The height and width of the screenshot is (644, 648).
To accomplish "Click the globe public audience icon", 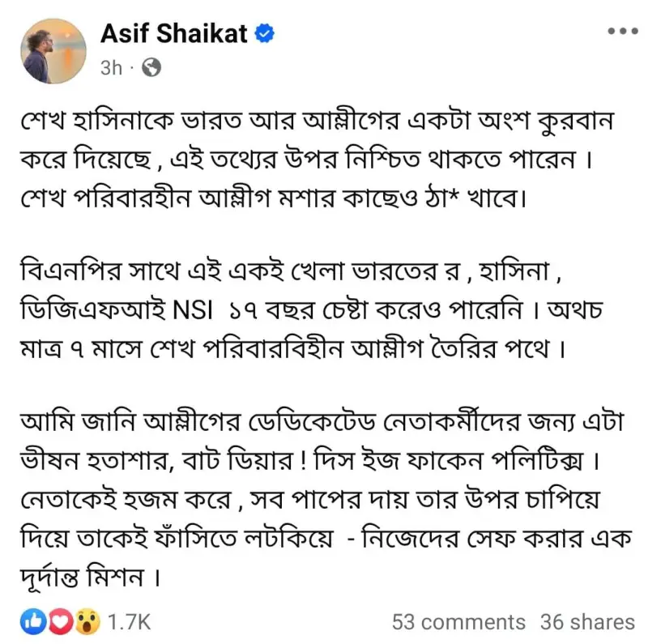I will (x=151, y=67).
